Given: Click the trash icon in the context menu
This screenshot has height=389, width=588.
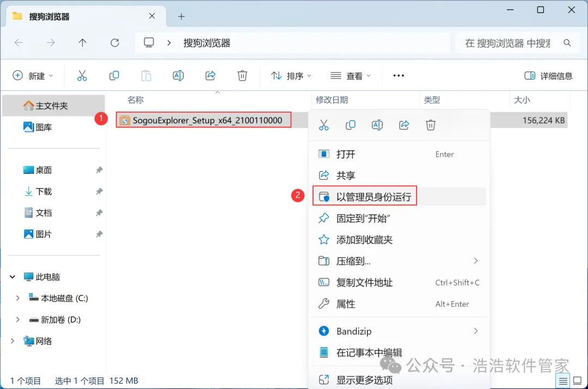Looking at the screenshot, I should pyautogui.click(x=431, y=125).
